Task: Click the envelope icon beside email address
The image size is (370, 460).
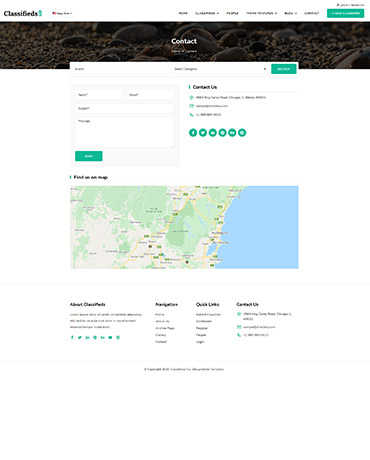Action: click(191, 106)
